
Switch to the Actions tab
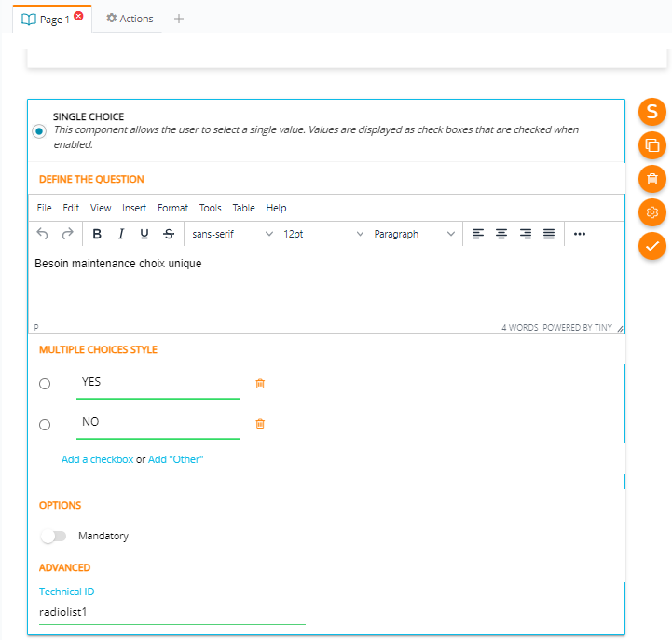(x=130, y=19)
